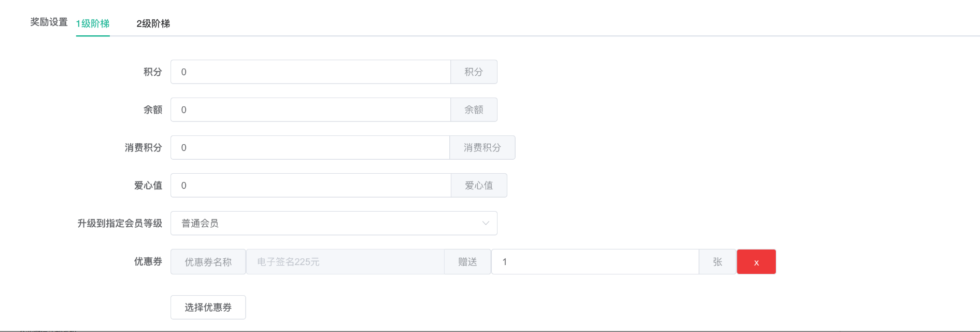Click the 消费积分 unit suffix addon

[x=482, y=148]
